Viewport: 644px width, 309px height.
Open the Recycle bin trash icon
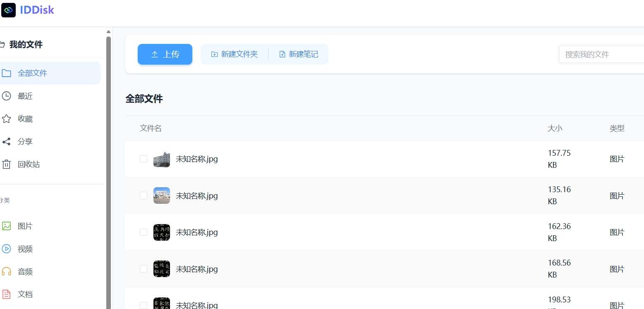pos(6,164)
